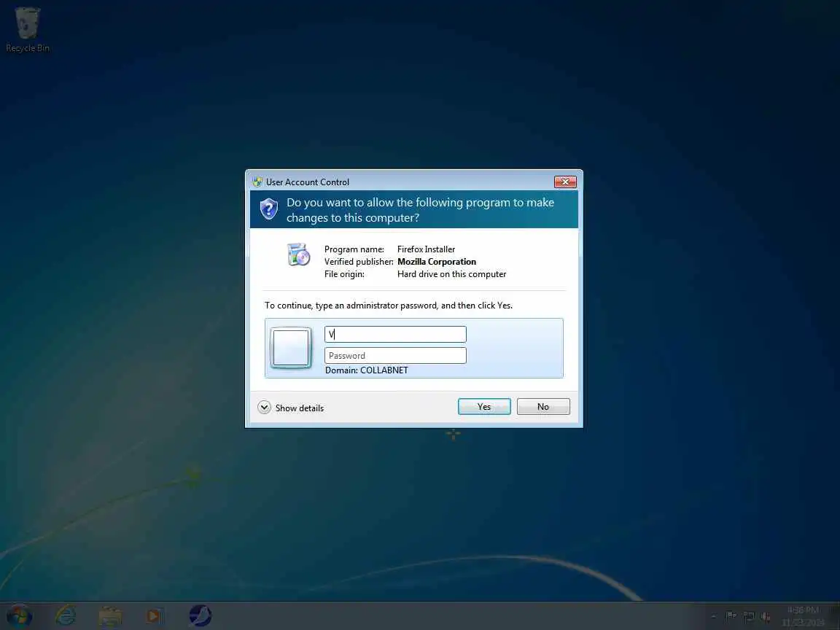Show hidden tray icons arrow
The height and width of the screenshot is (630, 840).
click(714, 617)
